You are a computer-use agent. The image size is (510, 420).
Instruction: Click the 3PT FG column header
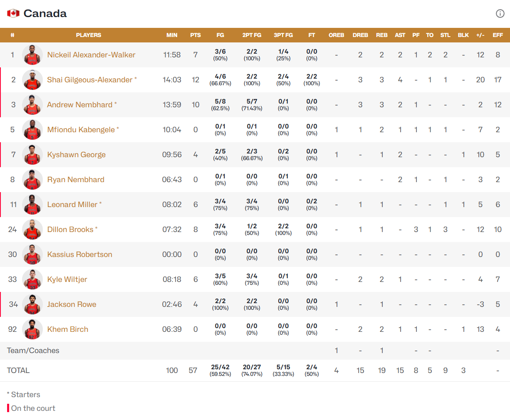[x=283, y=35]
